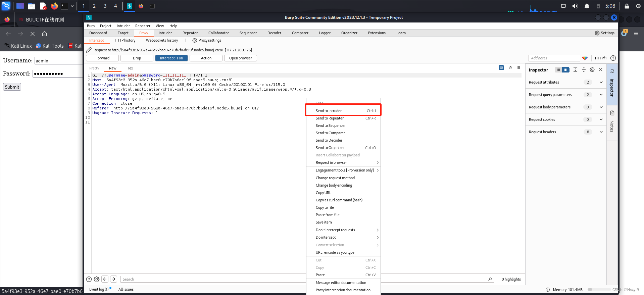The width and height of the screenshot is (644, 295).
Task: Open Kali Linux bookmark in Firefox
Action: (18, 46)
